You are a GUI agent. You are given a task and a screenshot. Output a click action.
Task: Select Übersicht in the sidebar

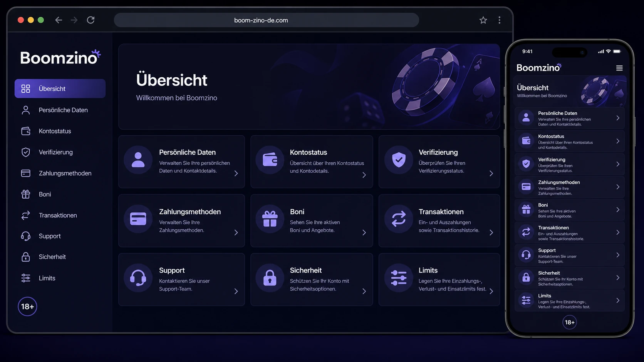tap(60, 88)
